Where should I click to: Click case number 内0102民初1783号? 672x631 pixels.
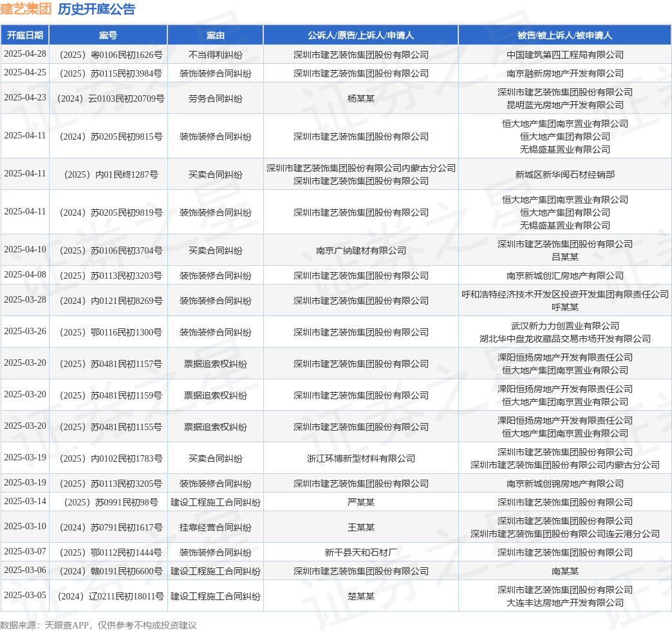(x=111, y=458)
